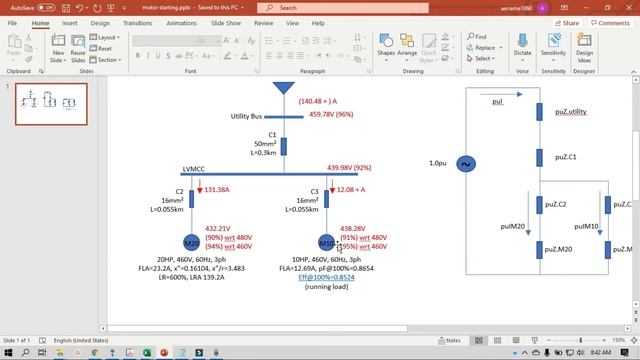Toggle Underline formatting
640x360 pixels.
[x=158, y=56]
